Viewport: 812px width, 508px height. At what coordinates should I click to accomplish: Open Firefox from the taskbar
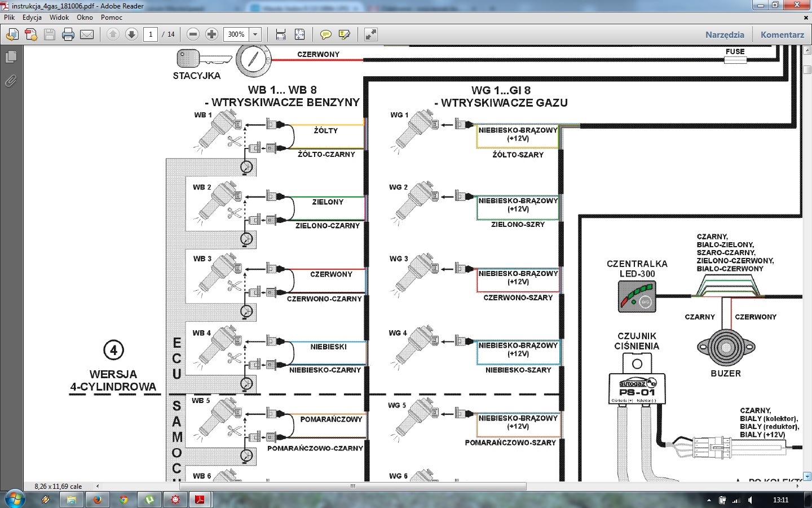(x=97, y=500)
